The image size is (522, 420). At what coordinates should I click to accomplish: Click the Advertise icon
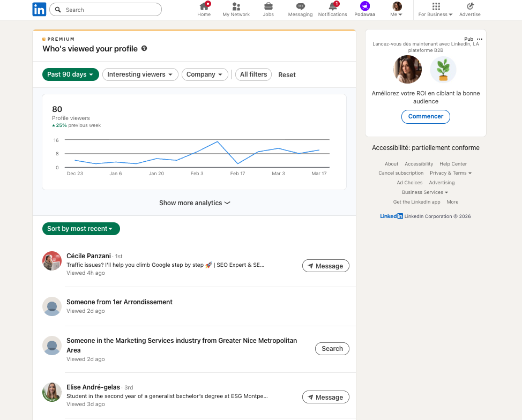tap(470, 6)
